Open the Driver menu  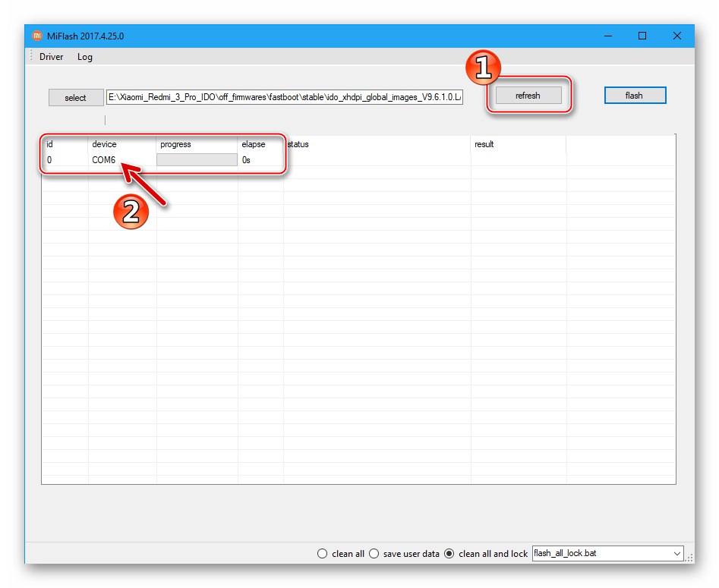52,57
